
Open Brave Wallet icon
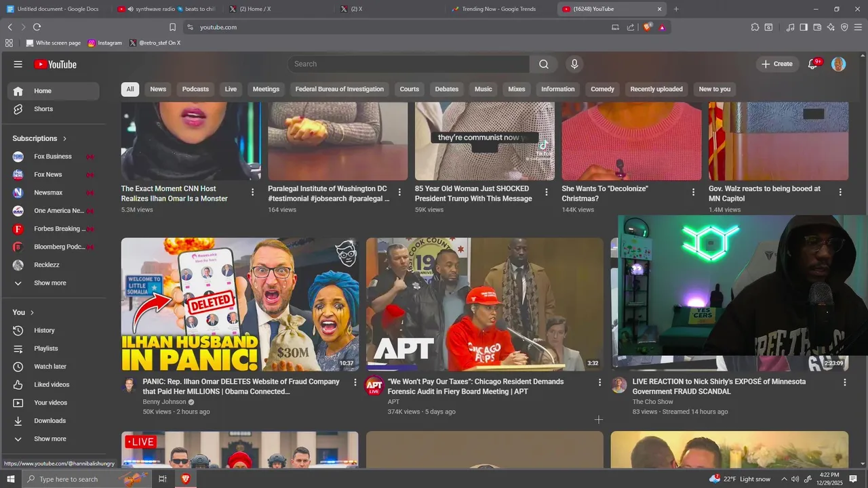817,27
